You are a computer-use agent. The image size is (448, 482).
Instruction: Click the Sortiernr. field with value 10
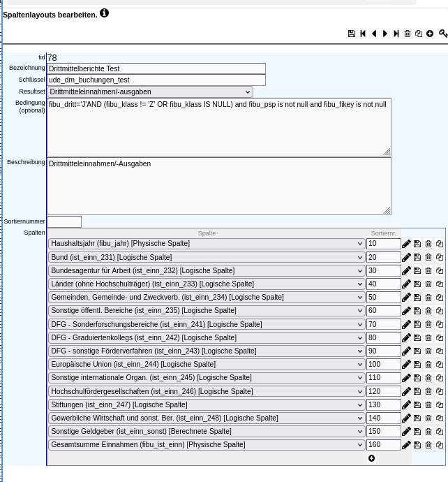384,244
